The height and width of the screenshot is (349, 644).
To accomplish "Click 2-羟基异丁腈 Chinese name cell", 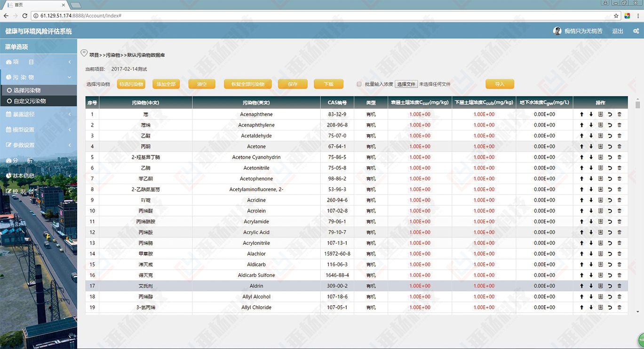I will point(146,157).
